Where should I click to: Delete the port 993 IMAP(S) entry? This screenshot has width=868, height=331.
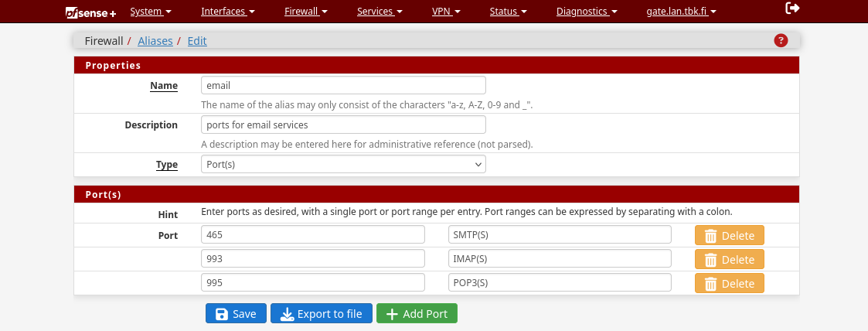[x=730, y=259]
